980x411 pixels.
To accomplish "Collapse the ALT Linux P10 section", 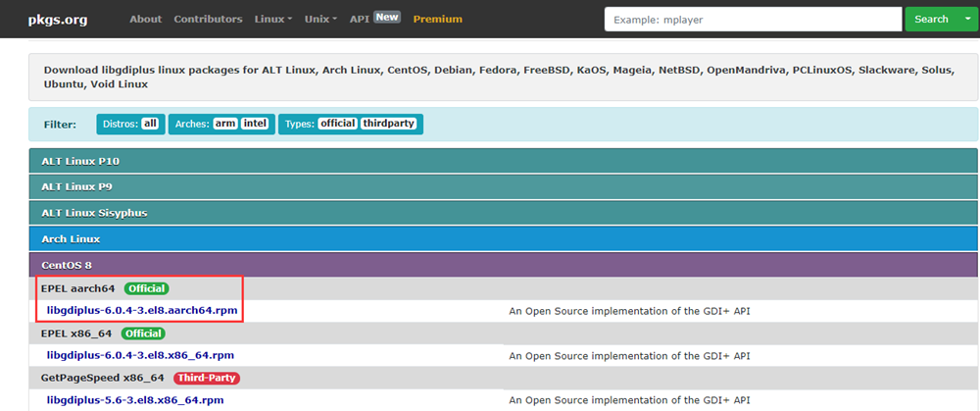I will click(80, 160).
